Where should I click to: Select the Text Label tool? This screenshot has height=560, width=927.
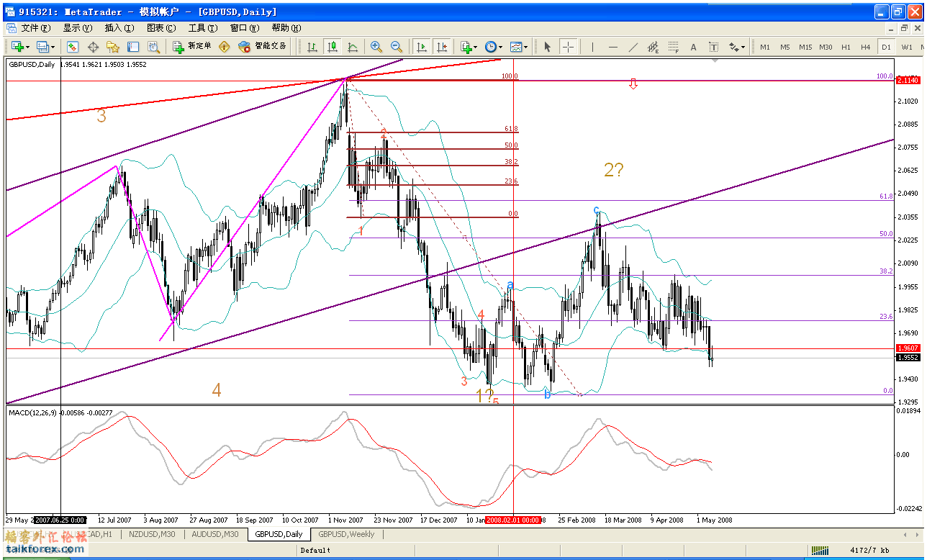coord(713,47)
